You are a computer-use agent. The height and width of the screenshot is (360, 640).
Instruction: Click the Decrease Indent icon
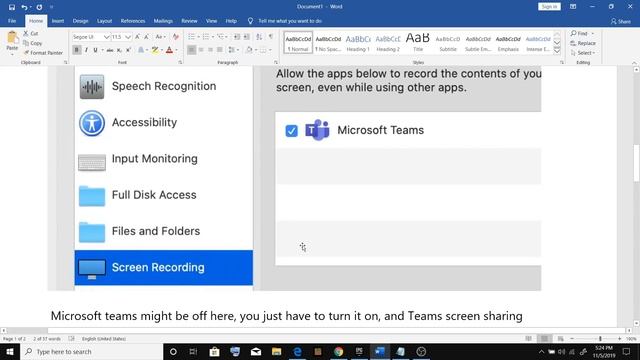pyautogui.click(x=237, y=37)
